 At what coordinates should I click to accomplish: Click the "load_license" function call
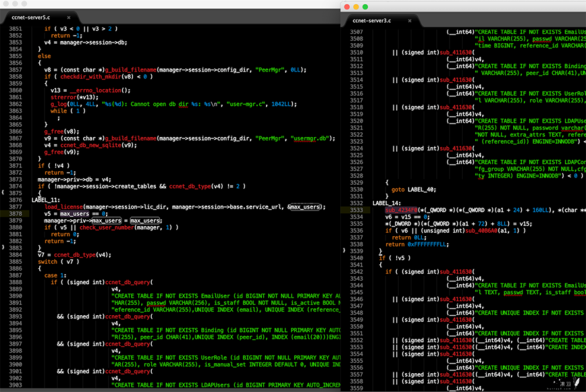tap(63, 207)
